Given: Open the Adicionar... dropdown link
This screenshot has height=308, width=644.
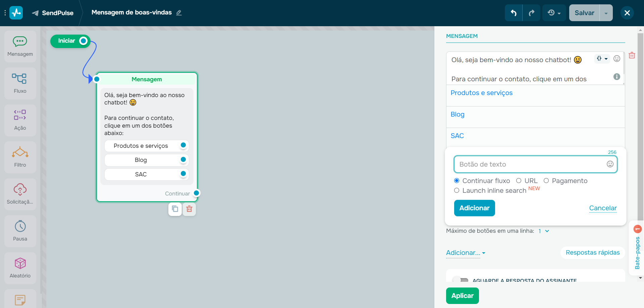Looking at the screenshot, I should click(x=466, y=253).
